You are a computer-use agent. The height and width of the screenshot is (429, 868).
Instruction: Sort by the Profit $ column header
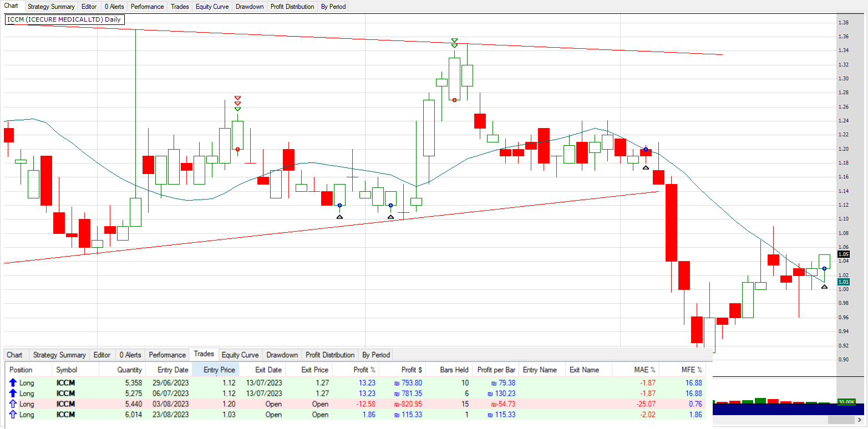point(402,370)
